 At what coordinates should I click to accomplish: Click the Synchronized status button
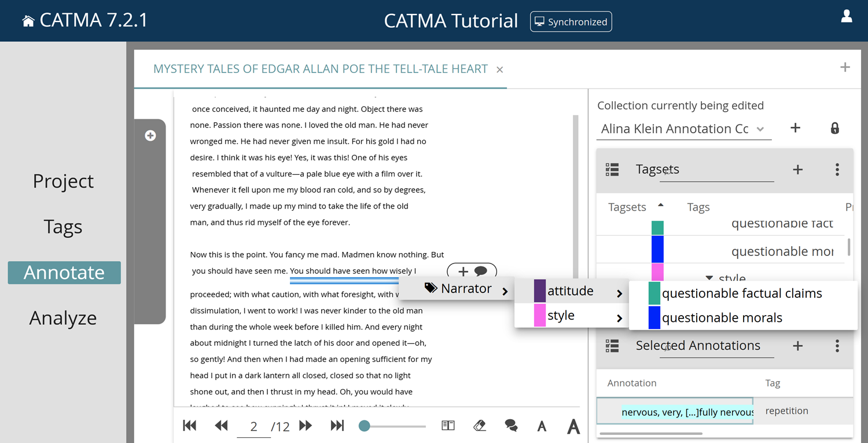coord(571,21)
